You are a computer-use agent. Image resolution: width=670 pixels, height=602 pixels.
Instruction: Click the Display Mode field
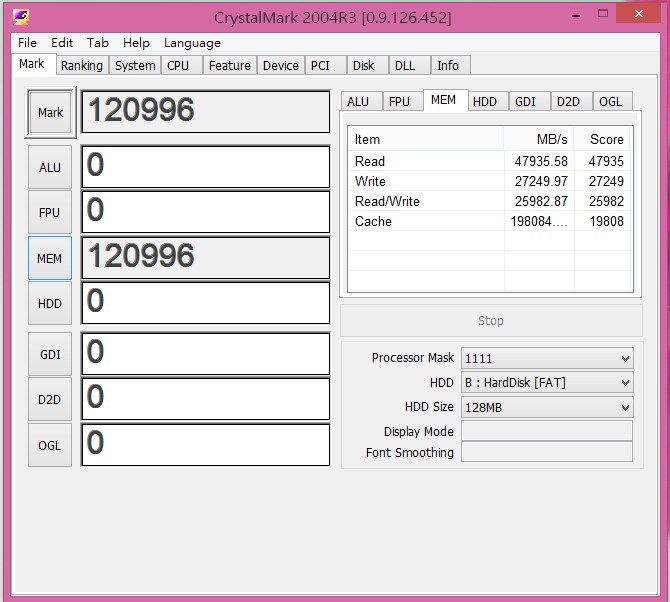[547, 431]
